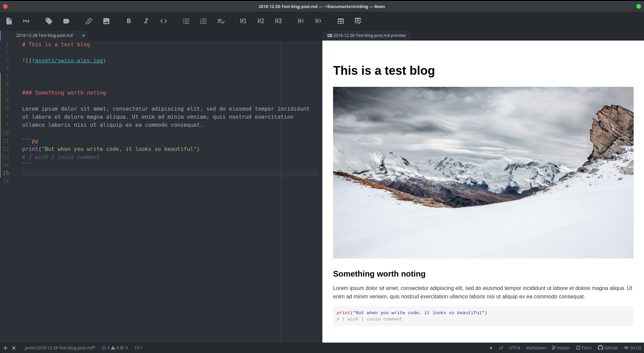Insert a task checklist
The image size is (644, 353).
coord(221,21)
